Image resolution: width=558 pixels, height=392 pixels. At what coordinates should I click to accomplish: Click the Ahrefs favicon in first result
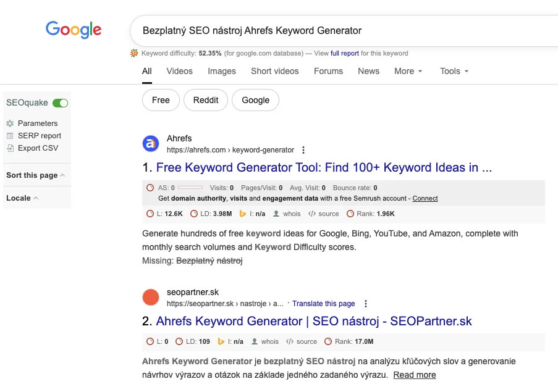tap(151, 144)
